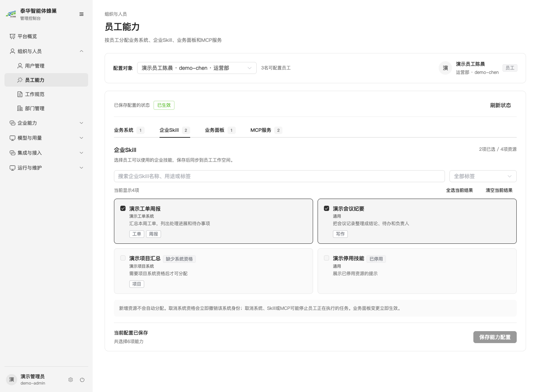538x392 pixels.
Task: Click the 员工能力 sparkle icon
Action: (20, 80)
